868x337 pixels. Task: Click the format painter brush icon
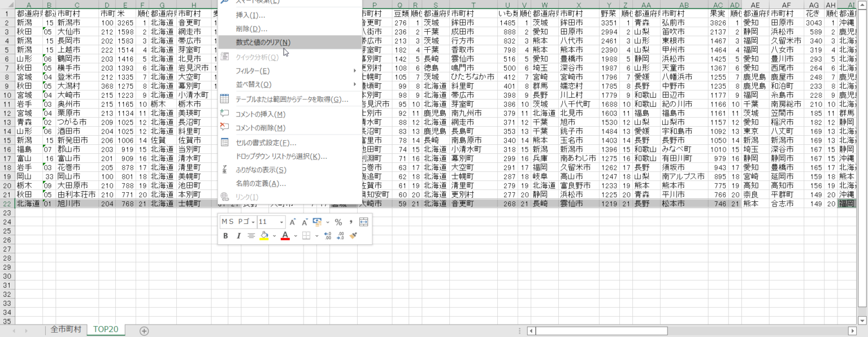354,236
